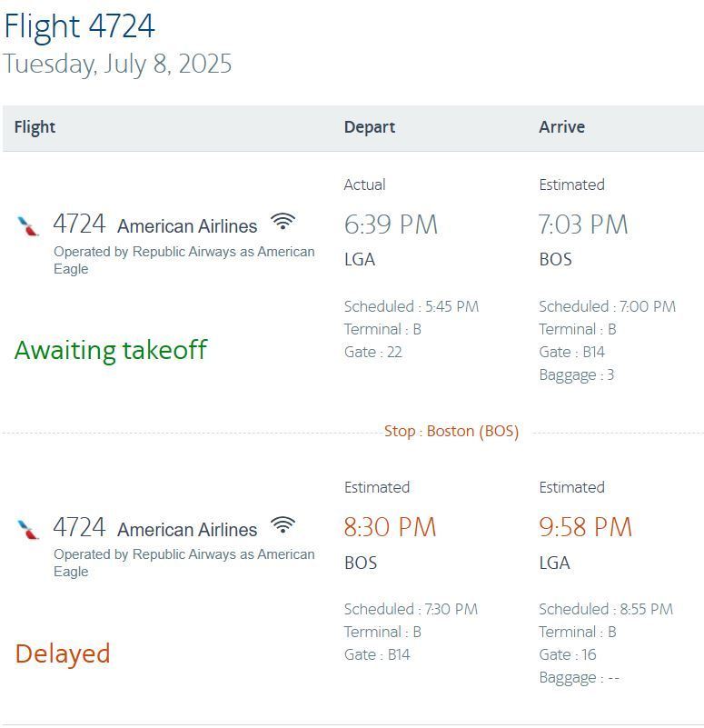Click the Flight column header
The width and height of the screenshot is (704, 728).
[x=35, y=127]
